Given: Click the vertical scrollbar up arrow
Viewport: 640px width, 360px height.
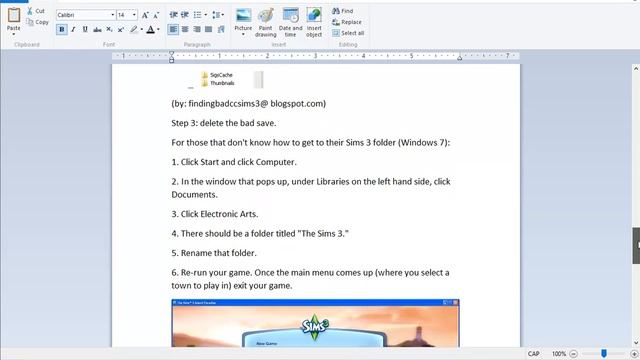Looking at the screenshot, I should [x=636, y=69].
